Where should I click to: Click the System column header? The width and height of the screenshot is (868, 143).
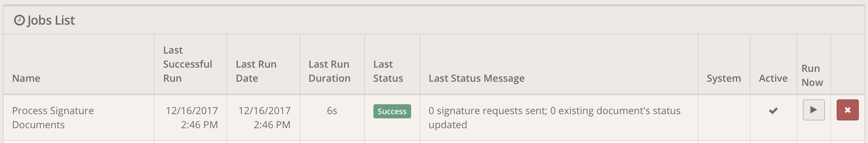coord(724,78)
